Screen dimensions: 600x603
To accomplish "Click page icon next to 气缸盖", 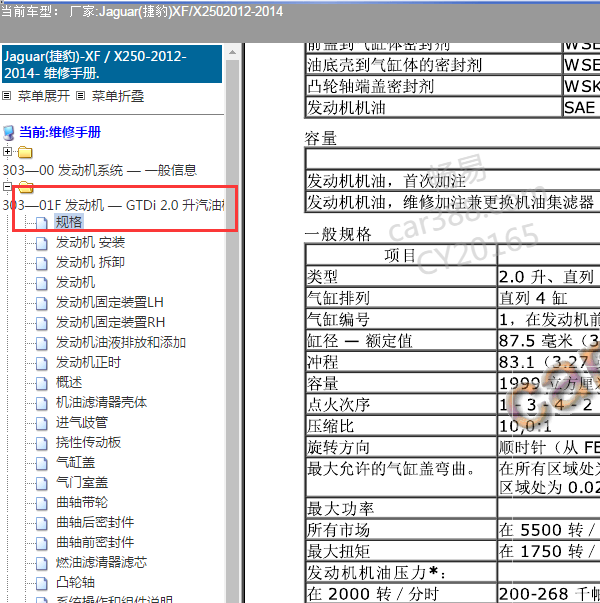I will point(42,463).
